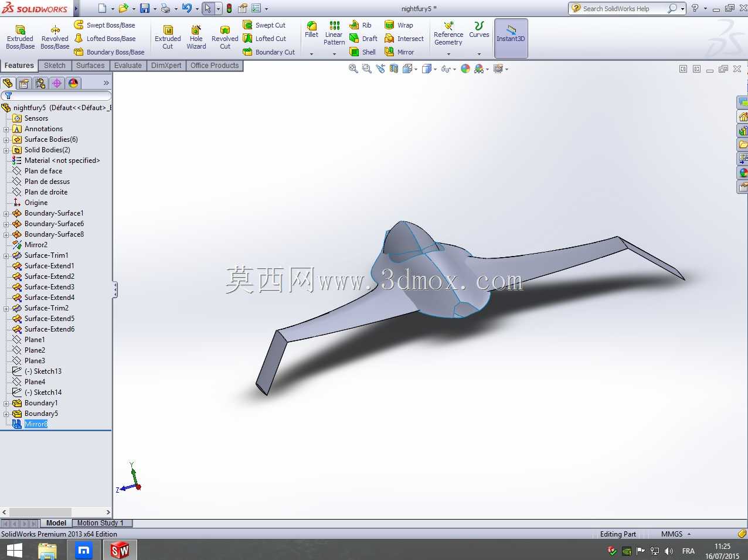The height and width of the screenshot is (560, 748).
Task: Click the Rib tool
Action: tap(361, 25)
